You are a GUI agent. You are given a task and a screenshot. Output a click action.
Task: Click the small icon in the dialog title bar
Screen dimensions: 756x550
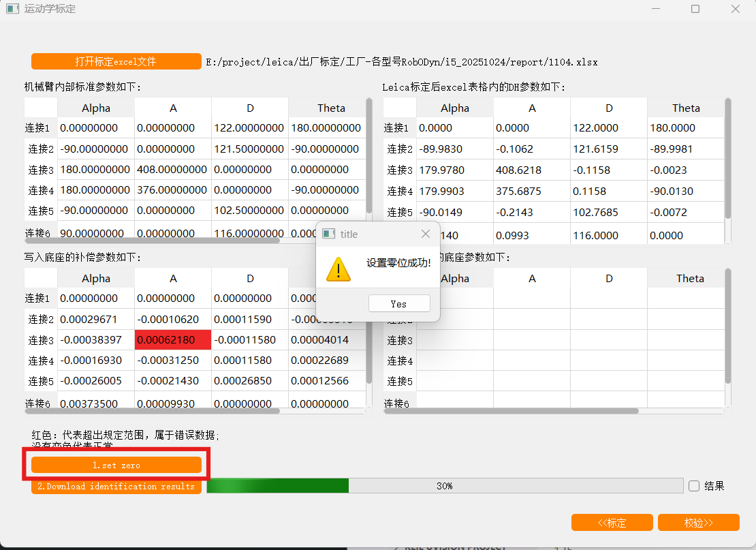click(x=329, y=234)
